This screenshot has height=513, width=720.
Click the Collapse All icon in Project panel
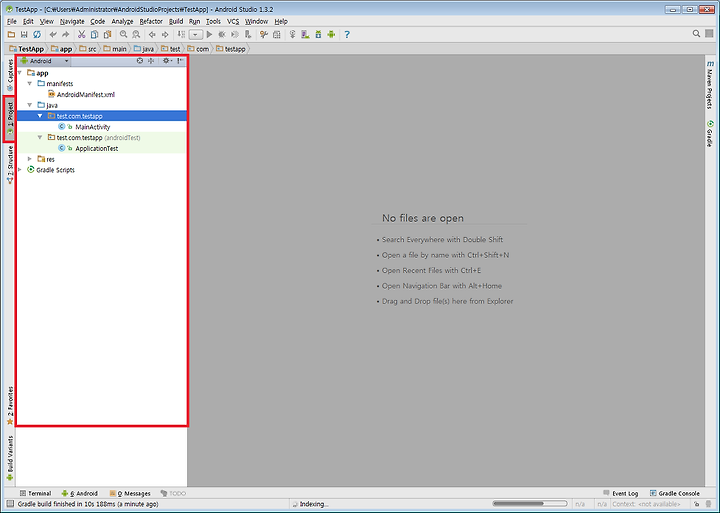(151, 61)
